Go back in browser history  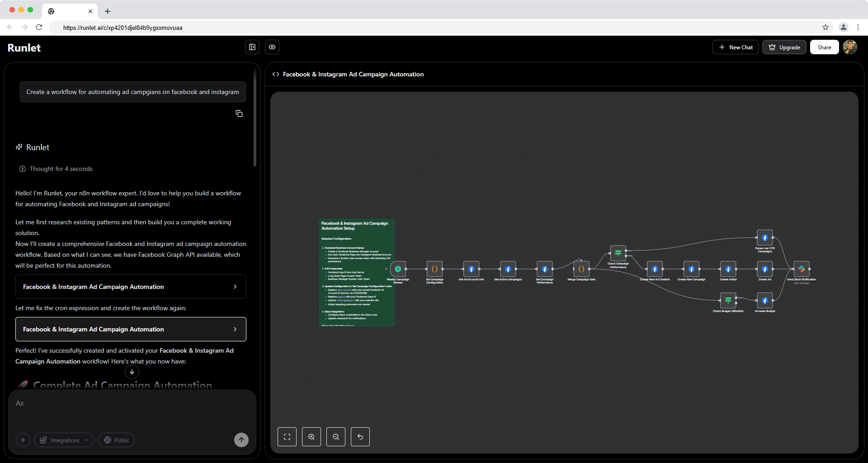10,27
